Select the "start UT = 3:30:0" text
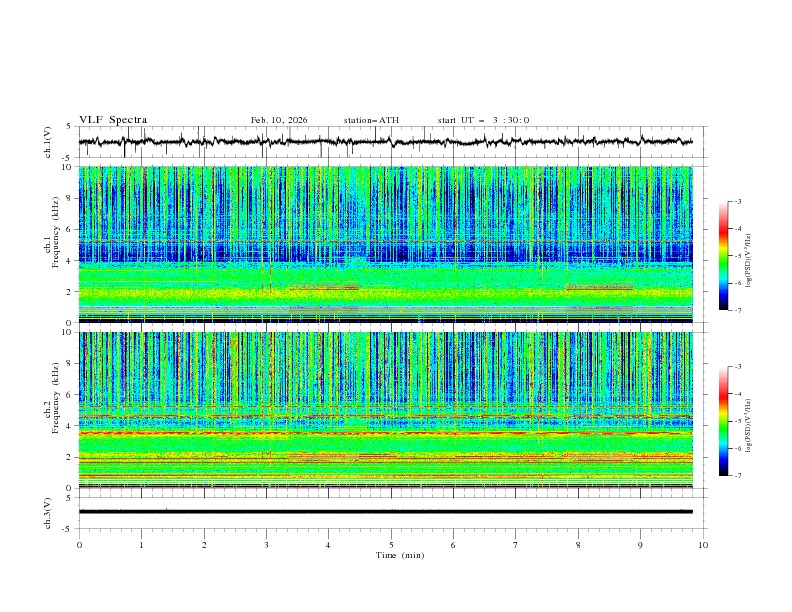This screenshot has height=612, width=792. click(483, 120)
